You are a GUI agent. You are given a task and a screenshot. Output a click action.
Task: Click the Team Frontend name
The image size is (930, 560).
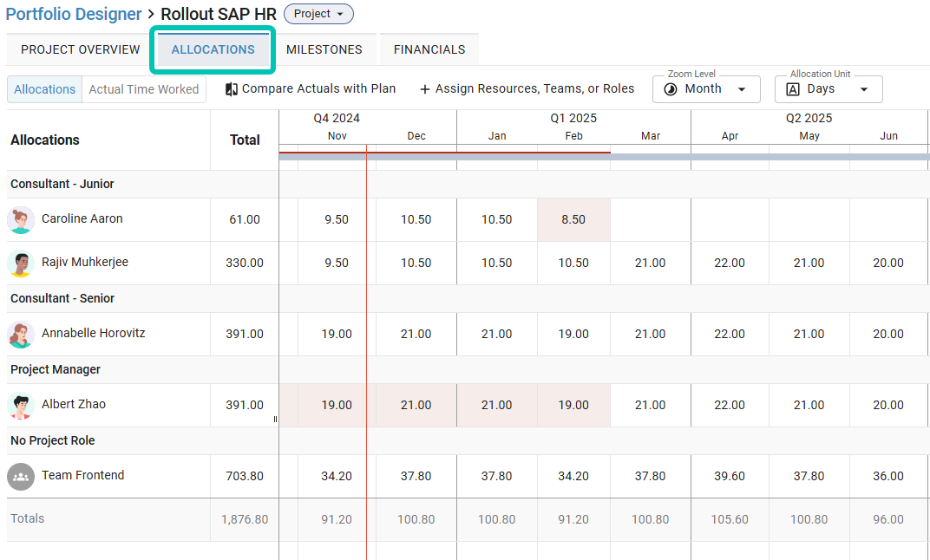82,475
